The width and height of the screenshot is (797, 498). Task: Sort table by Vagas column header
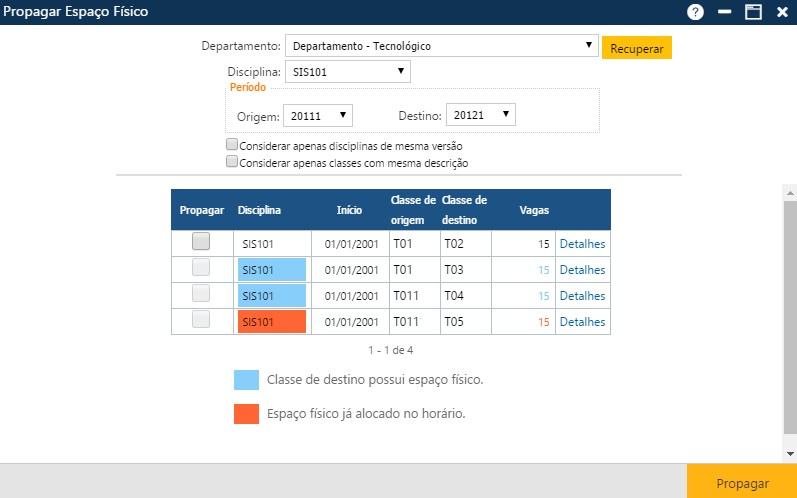534,211
